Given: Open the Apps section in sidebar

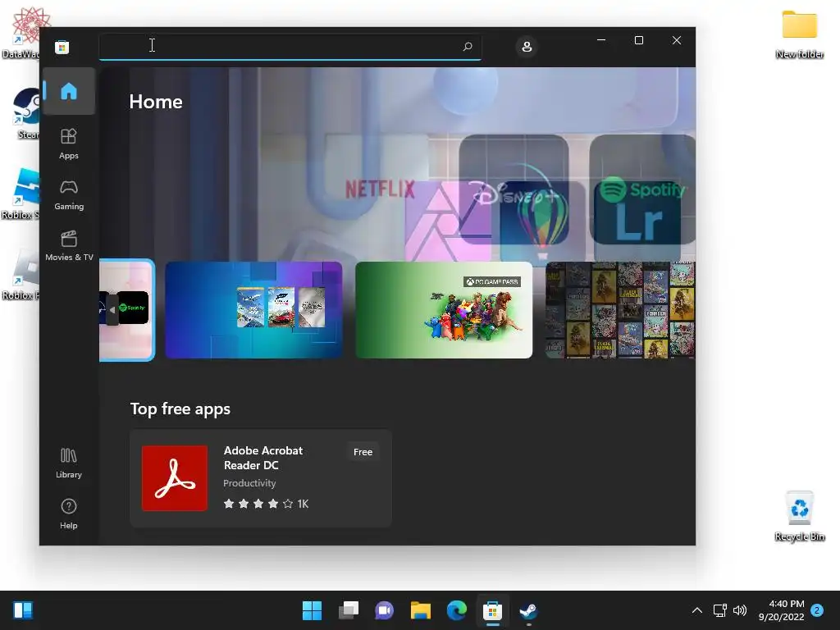Looking at the screenshot, I should [69, 144].
